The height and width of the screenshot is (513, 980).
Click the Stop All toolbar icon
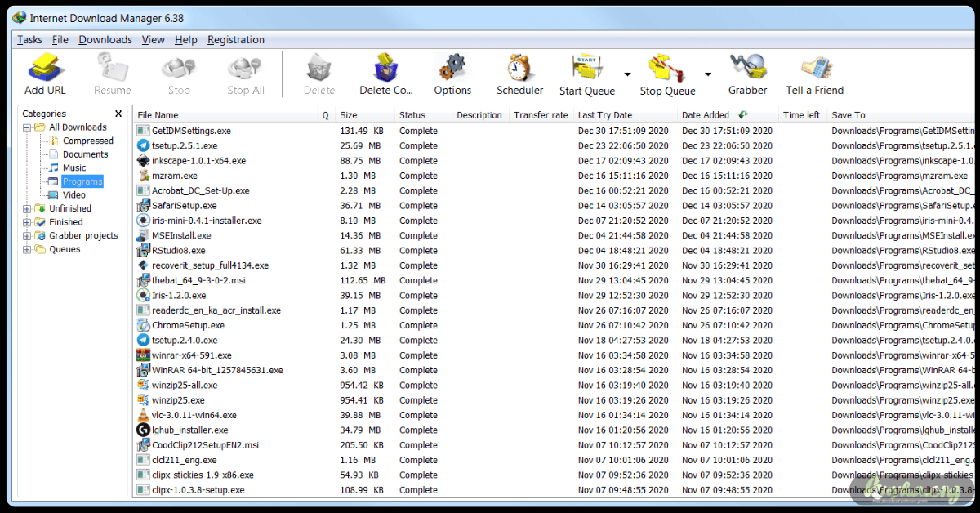coord(245,68)
